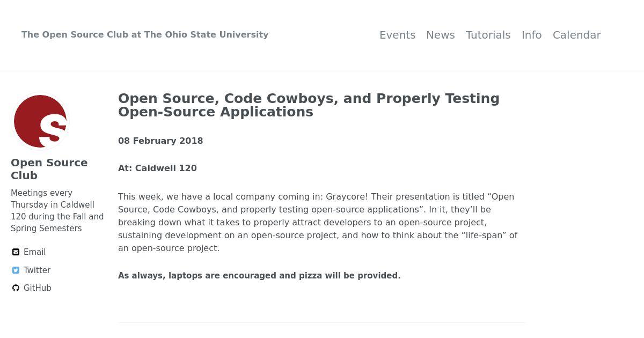This screenshot has height=338, width=644.
Task: Click the sidebar 'Meetings every Thursday' description
Action: click(x=57, y=211)
